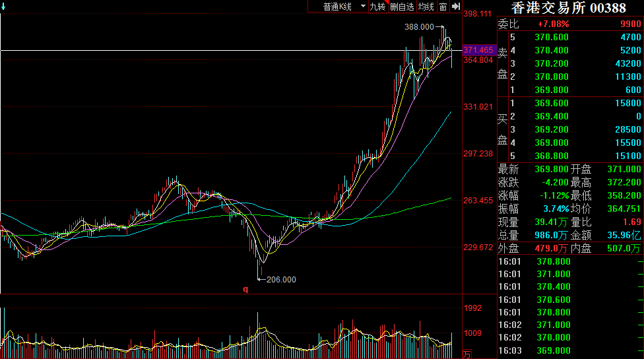The image size is (644, 359).
Task: Click the 388.000 high price label
Action: coord(419,27)
